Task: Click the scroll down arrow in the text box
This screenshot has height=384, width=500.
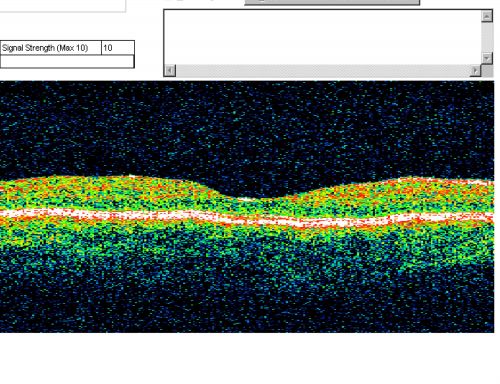Action: [487, 58]
